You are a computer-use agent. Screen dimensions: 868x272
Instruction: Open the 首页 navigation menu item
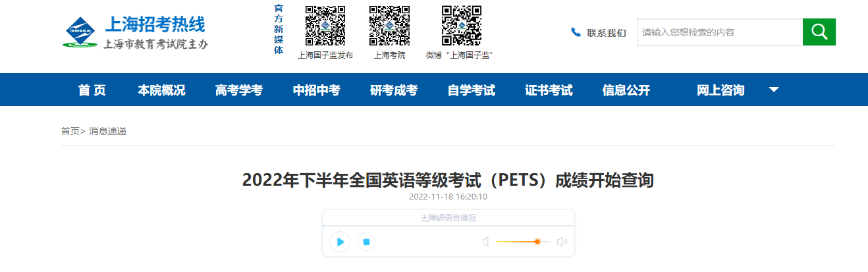tap(92, 90)
